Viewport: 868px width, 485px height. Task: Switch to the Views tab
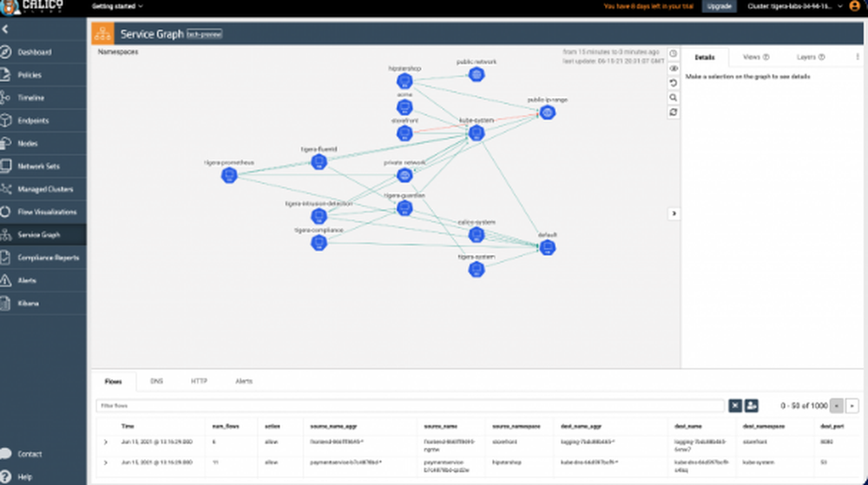pos(756,57)
